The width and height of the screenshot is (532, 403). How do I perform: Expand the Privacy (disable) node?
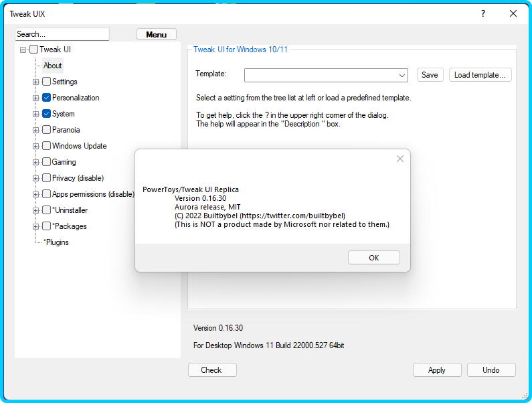tap(35, 178)
